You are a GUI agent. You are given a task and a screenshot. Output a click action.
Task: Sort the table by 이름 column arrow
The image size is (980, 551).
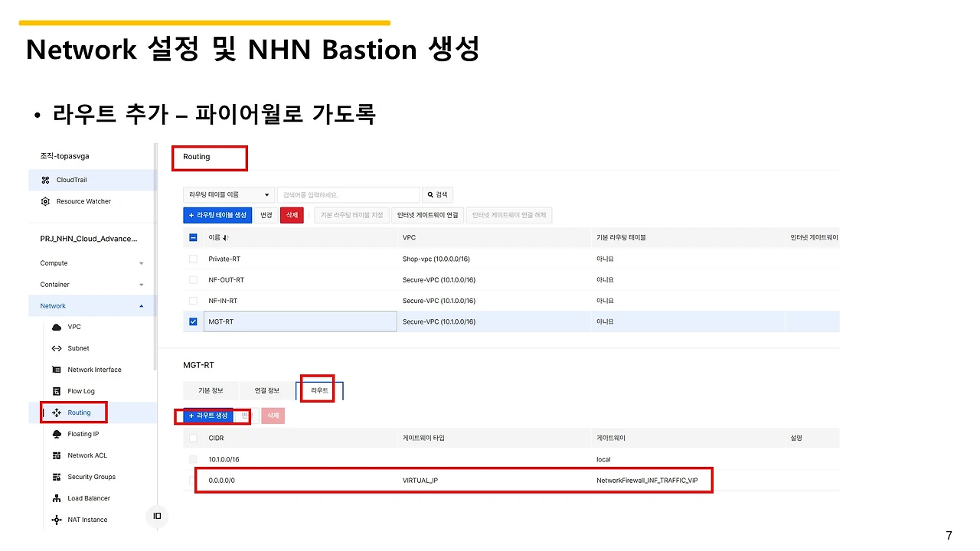click(x=226, y=238)
